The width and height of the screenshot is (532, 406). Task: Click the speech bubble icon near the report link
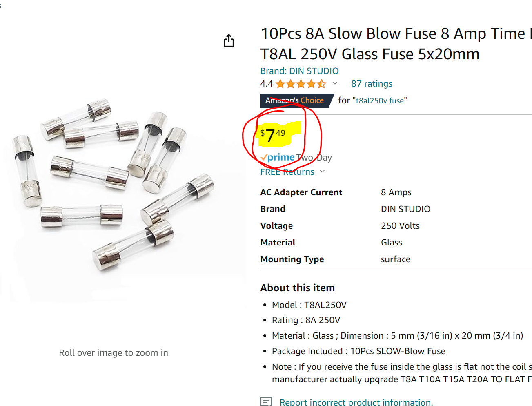click(266, 402)
